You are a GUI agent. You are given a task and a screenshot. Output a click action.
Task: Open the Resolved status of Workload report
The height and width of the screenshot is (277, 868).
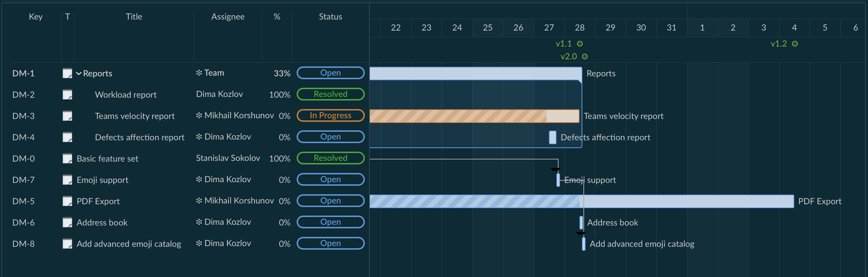coord(330,94)
